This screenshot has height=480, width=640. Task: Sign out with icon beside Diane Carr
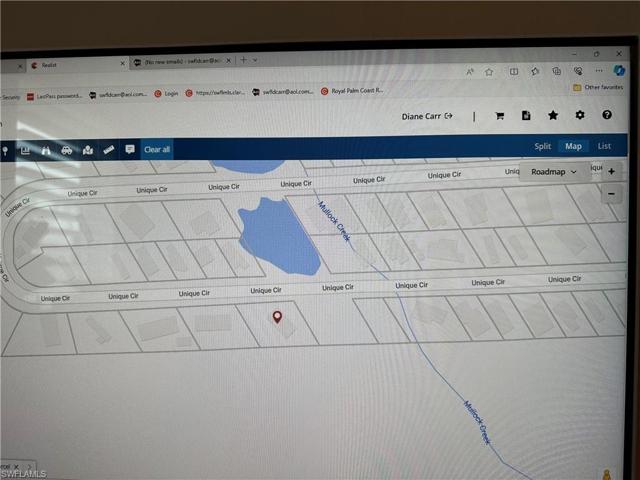click(x=449, y=116)
